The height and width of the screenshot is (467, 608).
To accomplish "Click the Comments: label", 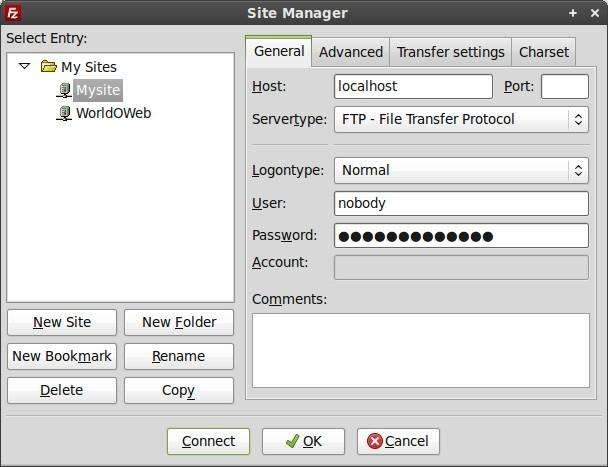I will click(289, 299).
